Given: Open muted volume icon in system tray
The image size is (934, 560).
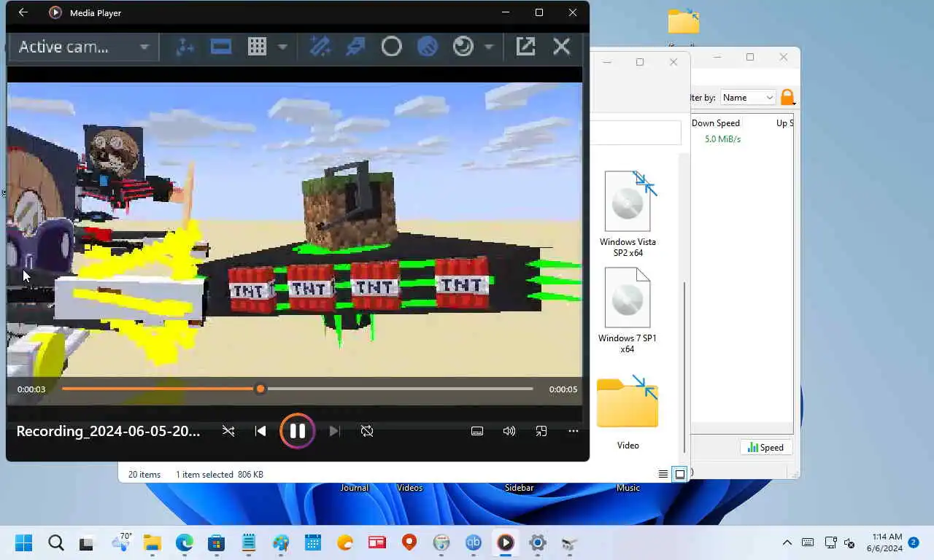Looking at the screenshot, I should 849,542.
